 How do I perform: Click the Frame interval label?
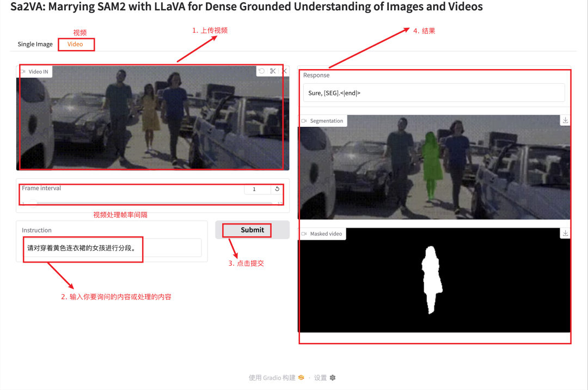tap(41, 188)
